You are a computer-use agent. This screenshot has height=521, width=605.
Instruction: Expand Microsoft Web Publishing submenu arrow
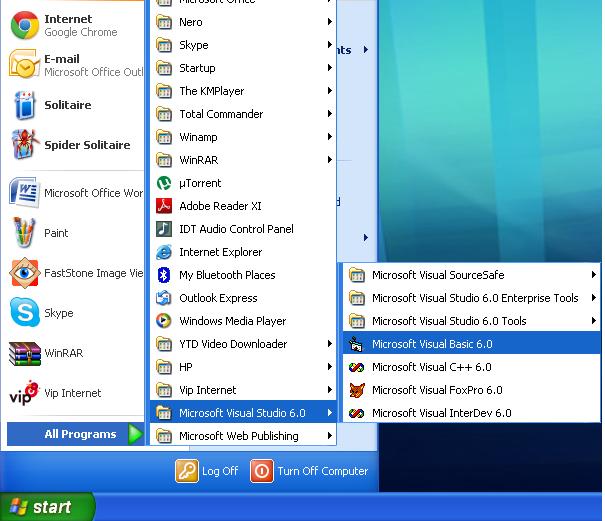[330, 436]
